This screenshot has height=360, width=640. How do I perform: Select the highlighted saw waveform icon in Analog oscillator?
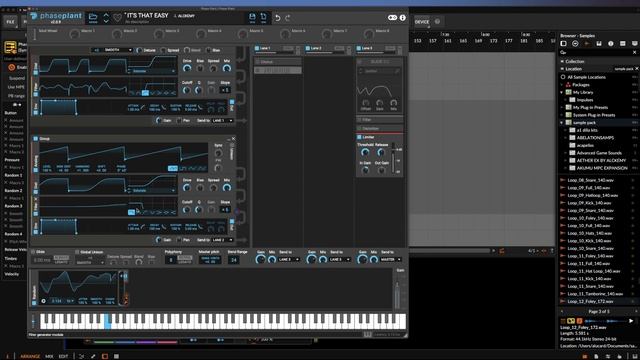coord(173,169)
